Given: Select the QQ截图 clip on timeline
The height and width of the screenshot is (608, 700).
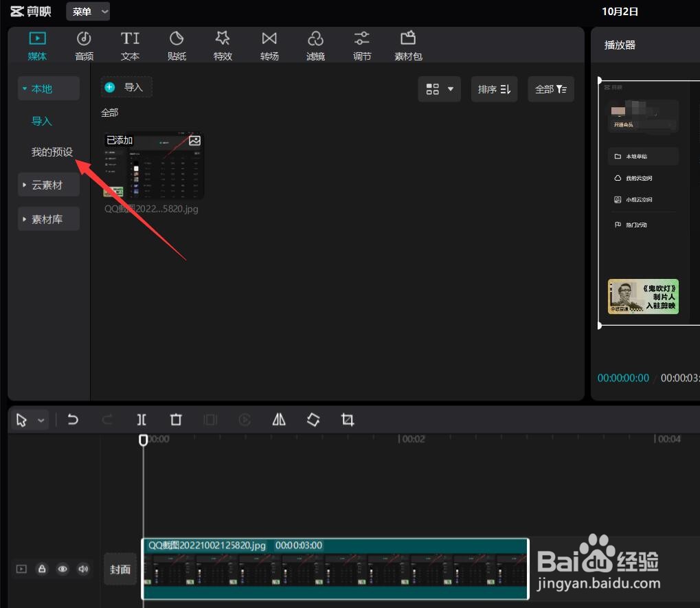Looking at the screenshot, I should (x=335, y=569).
